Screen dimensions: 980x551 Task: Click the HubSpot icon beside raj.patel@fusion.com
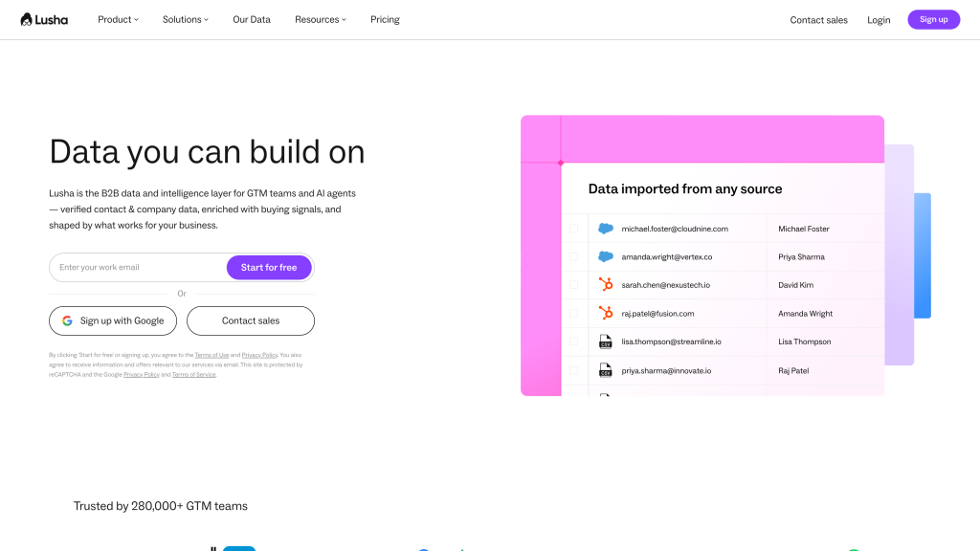point(606,313)
